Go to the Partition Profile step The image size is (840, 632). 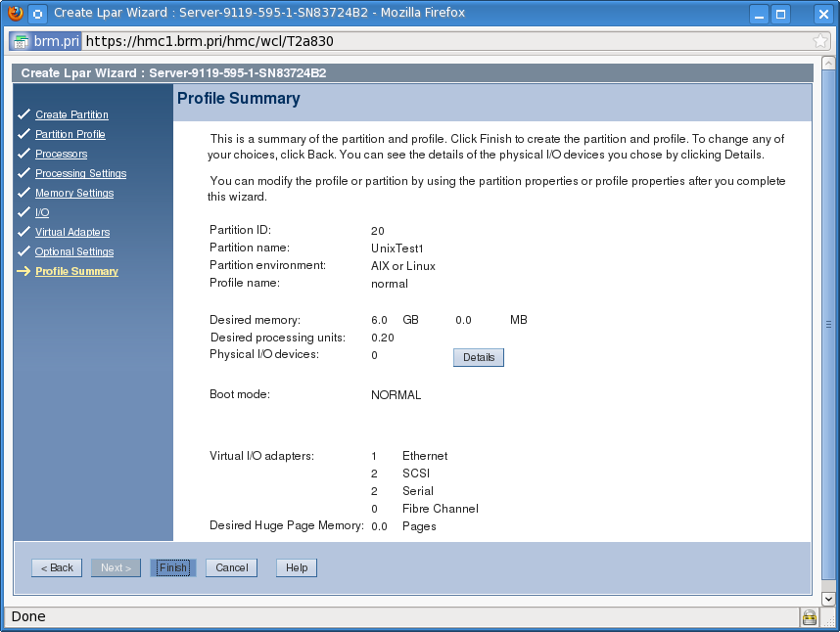[x=70, y=134]
